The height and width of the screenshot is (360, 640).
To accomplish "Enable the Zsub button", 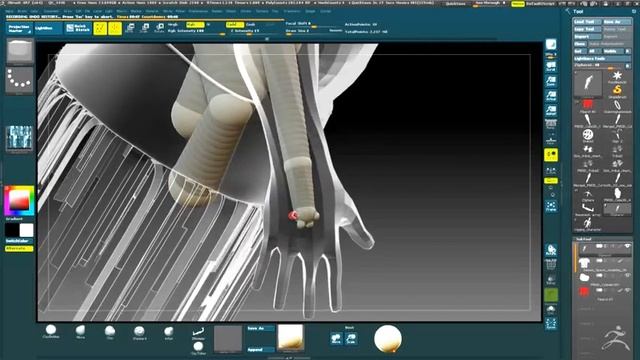I will pos(251,24).
